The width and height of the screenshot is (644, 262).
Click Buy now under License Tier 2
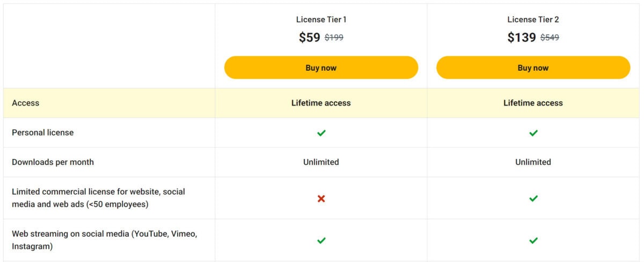[x=533, y=68]
